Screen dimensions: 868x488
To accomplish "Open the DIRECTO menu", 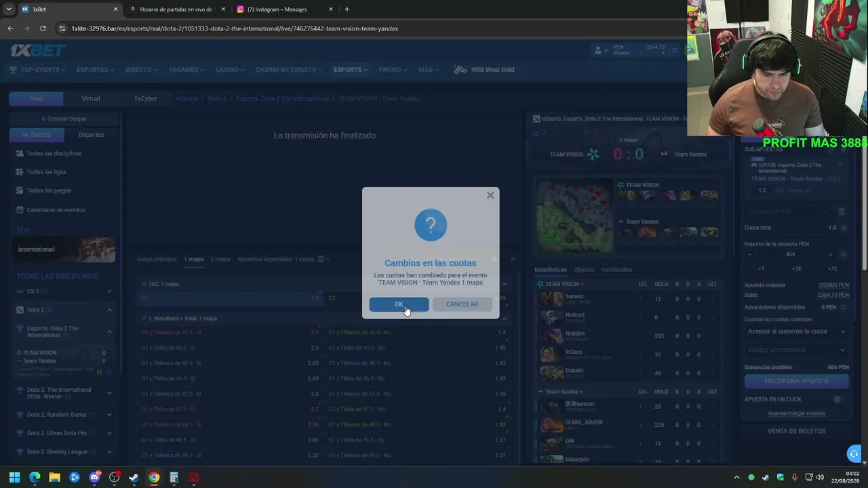I will pos(141,70).
